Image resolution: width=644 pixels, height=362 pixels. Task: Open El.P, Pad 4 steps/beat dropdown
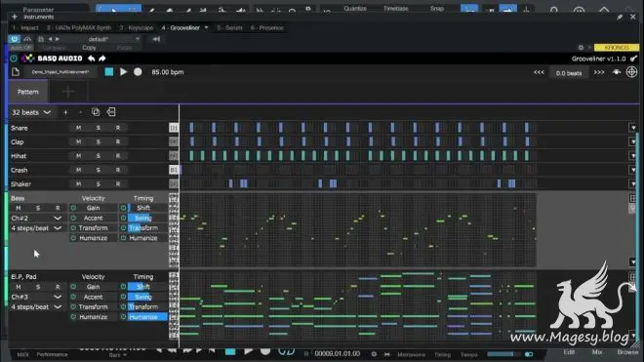(x=36, y=307)
